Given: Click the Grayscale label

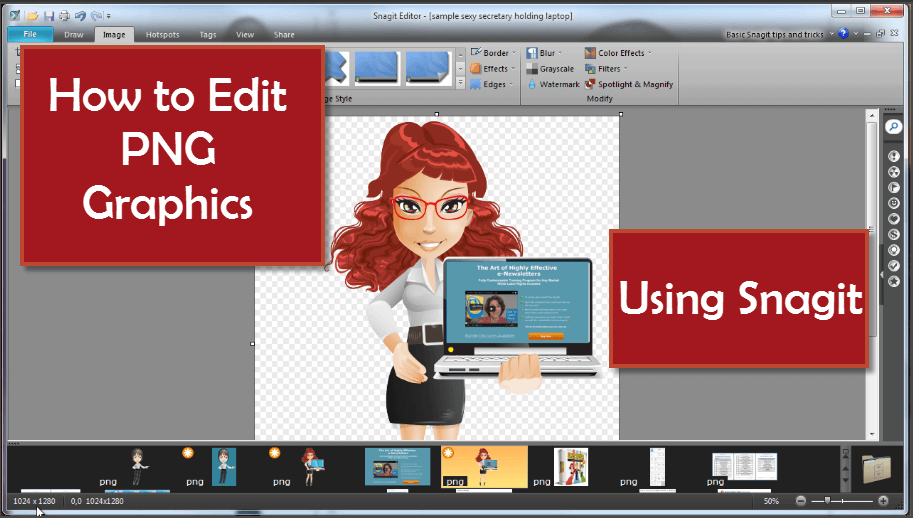Looking at the screenshot, I should [x=557, y=69].
